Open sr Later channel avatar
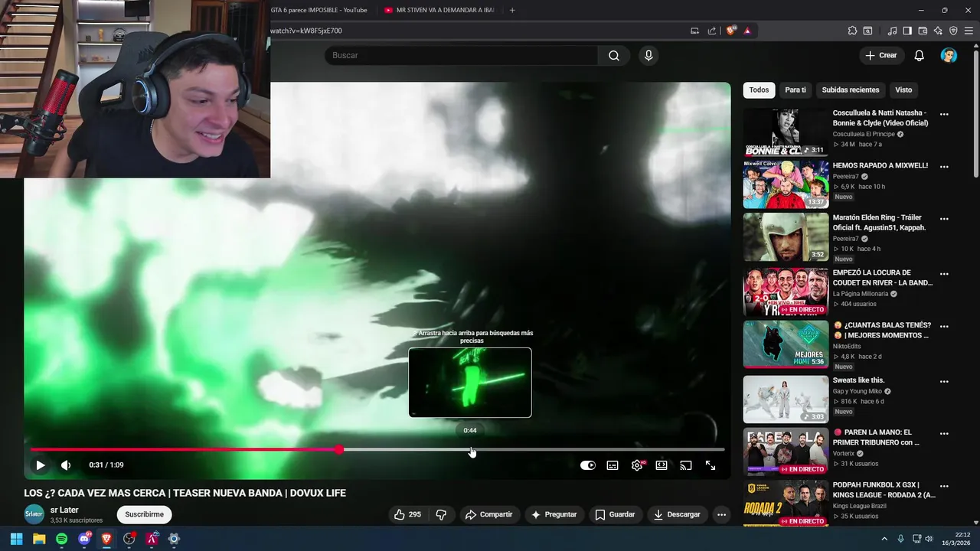 coord(34,514)
